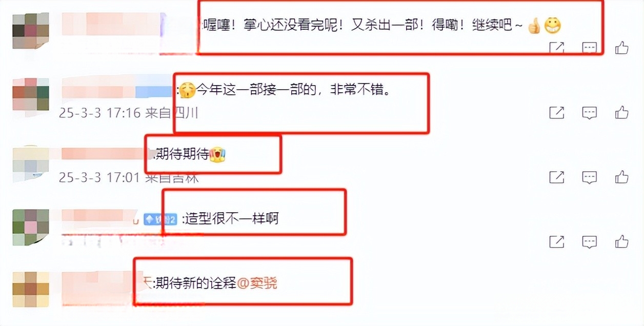
Task: Open avatar of the 四川 commenter
Action: (31, 94)
